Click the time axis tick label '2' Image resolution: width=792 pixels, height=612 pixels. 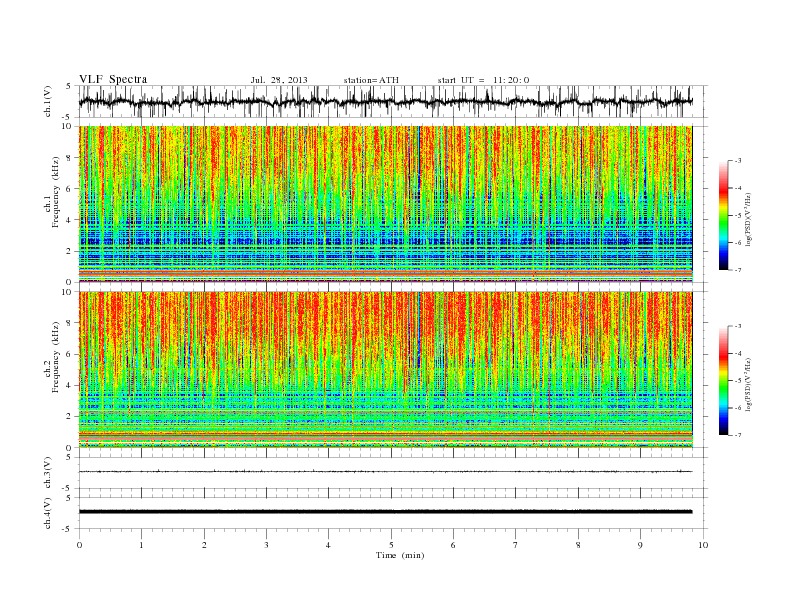coord(204,545)
